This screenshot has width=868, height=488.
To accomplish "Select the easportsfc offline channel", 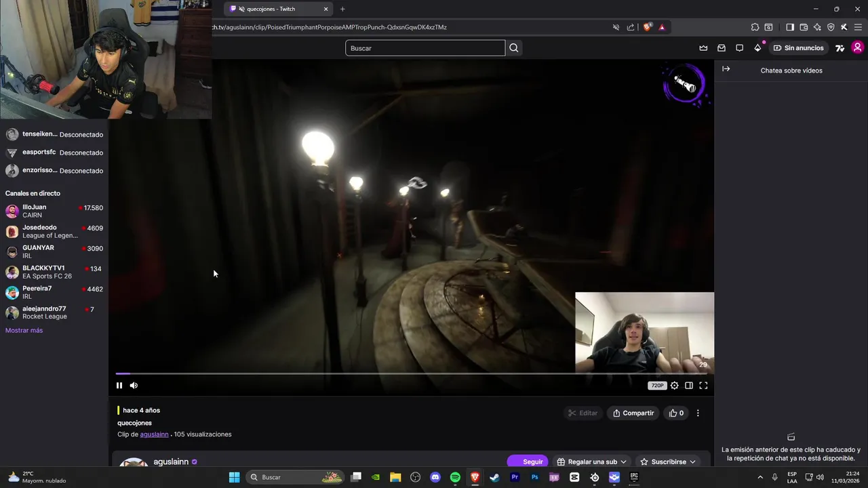I will [54, 152].
